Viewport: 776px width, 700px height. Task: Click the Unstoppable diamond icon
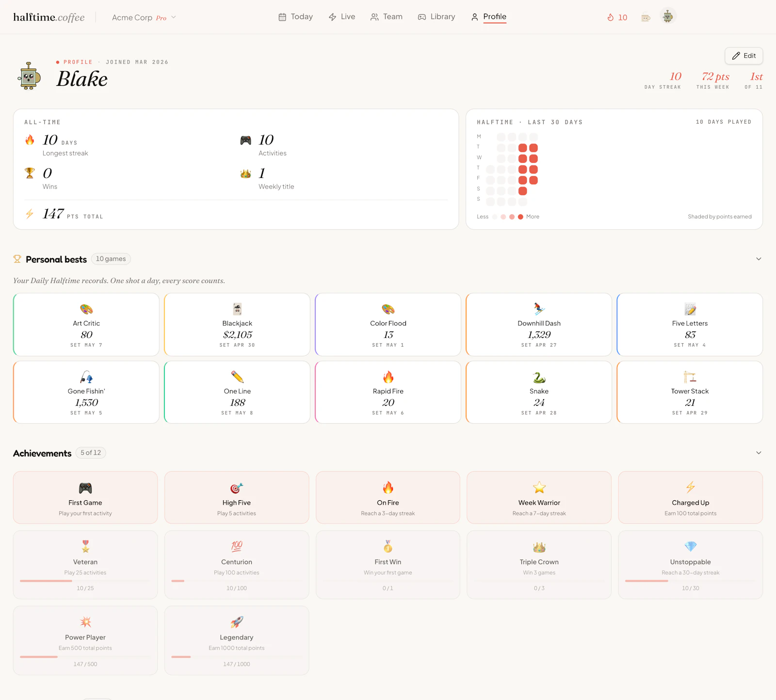coord(691,547)
